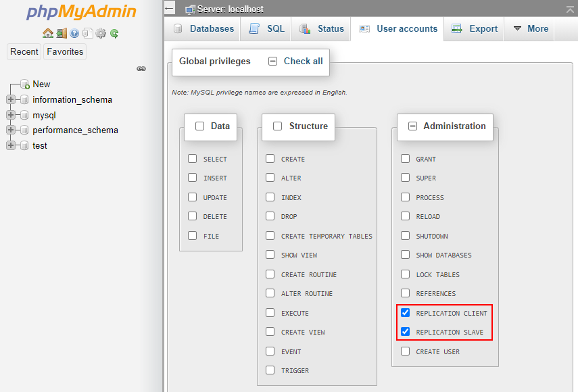Click the page top collapse chevron icon

tap(571, 9)
